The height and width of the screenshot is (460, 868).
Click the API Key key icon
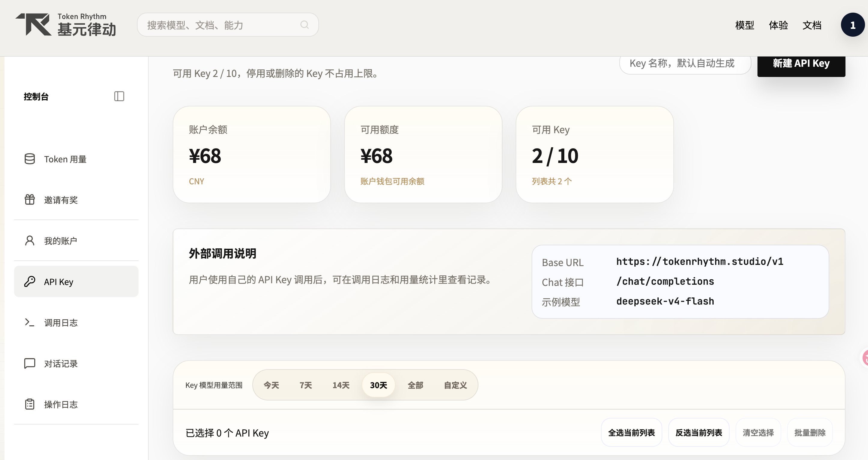click(x=30, y=282)
